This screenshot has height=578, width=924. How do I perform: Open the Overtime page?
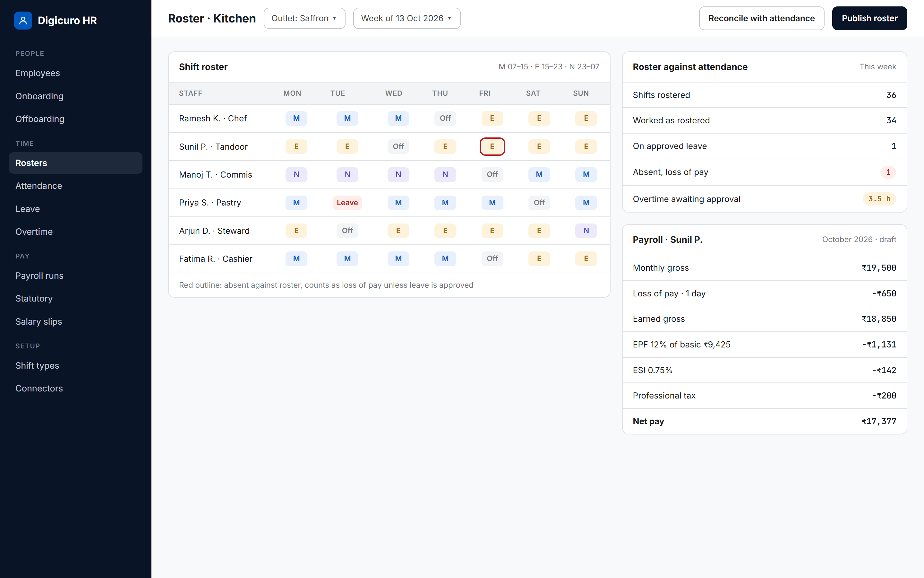pyautogui.click(x=76, y=232)
